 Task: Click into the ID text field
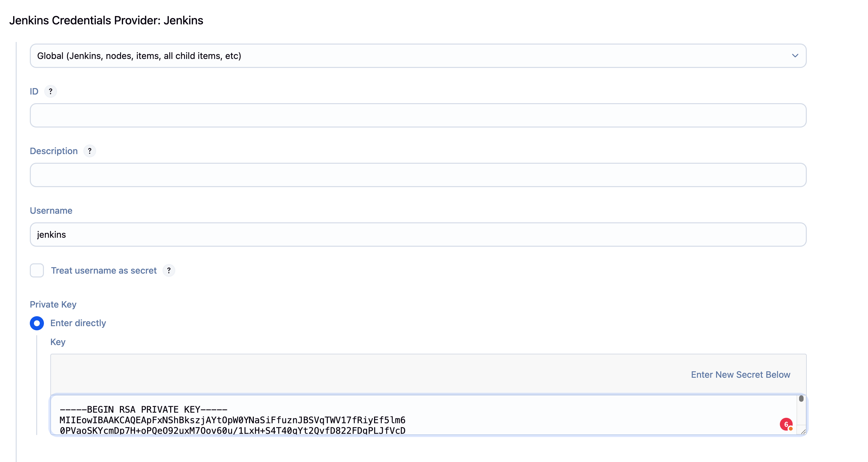tap(418, 115)
